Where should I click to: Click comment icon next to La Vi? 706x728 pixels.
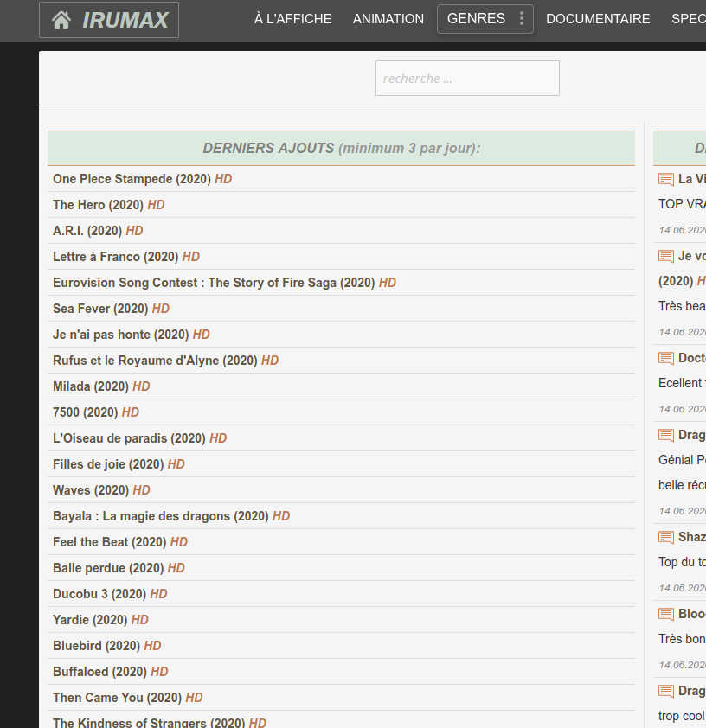666,179
